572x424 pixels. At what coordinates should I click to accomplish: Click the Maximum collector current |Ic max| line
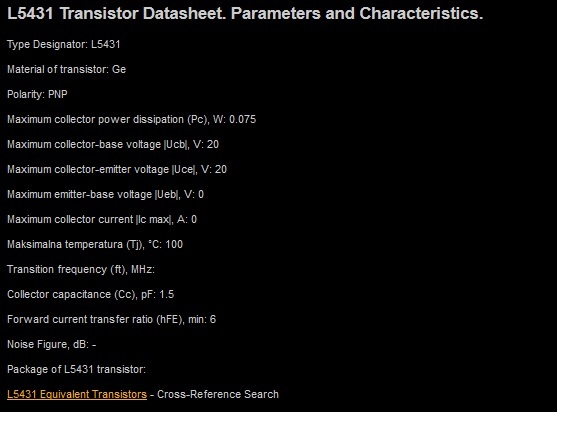coord(102,220)
